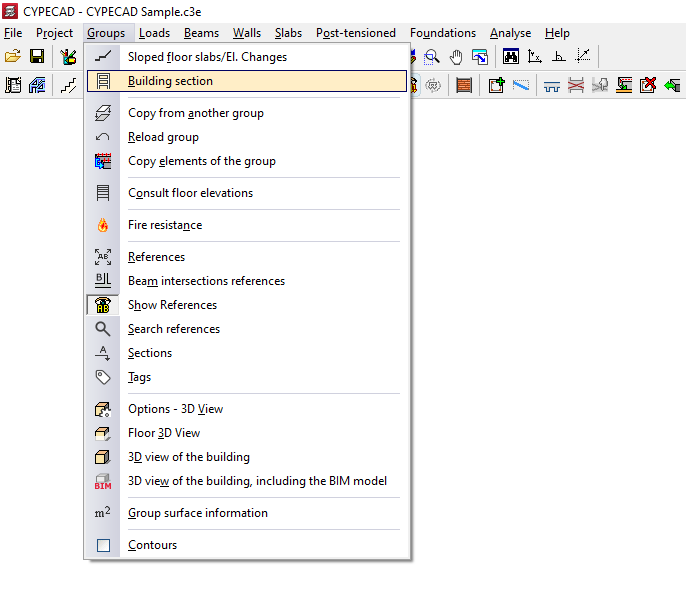Select Sloped floor slabs/El. Changes
686x591 pixels.
(x=247, y=57)
